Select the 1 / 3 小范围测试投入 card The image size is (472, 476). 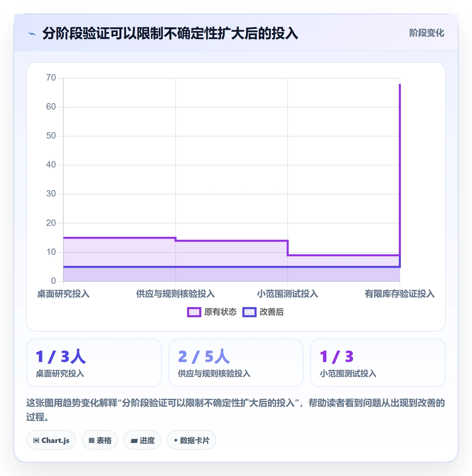378,363
